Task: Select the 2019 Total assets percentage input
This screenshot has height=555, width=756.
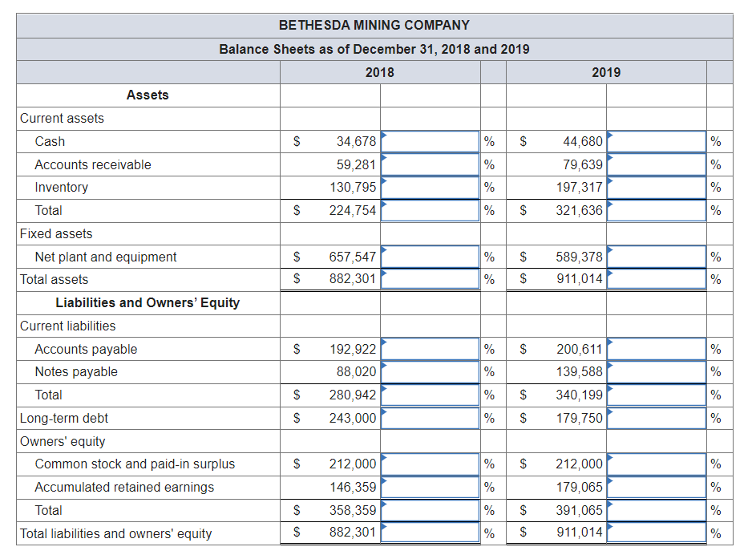Action: pos(657,279)
